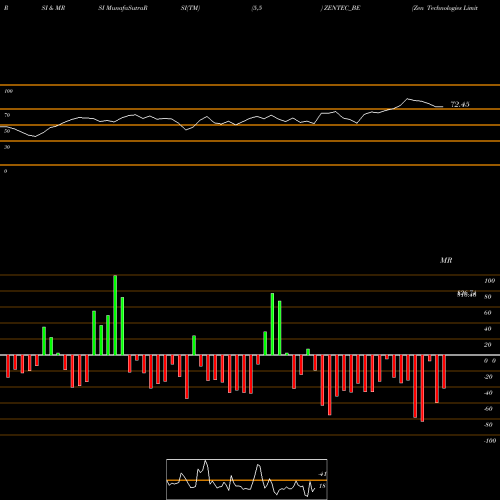Click the current RSI value 72.45
The height and width of the screenshot is (500, 500).
pyautogui.click(x=460, y=104)
